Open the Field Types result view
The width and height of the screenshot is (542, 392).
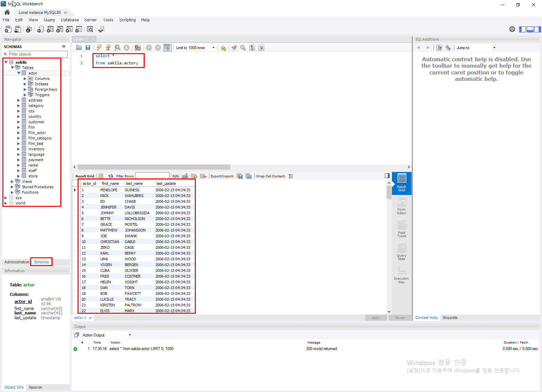point(401,229)
